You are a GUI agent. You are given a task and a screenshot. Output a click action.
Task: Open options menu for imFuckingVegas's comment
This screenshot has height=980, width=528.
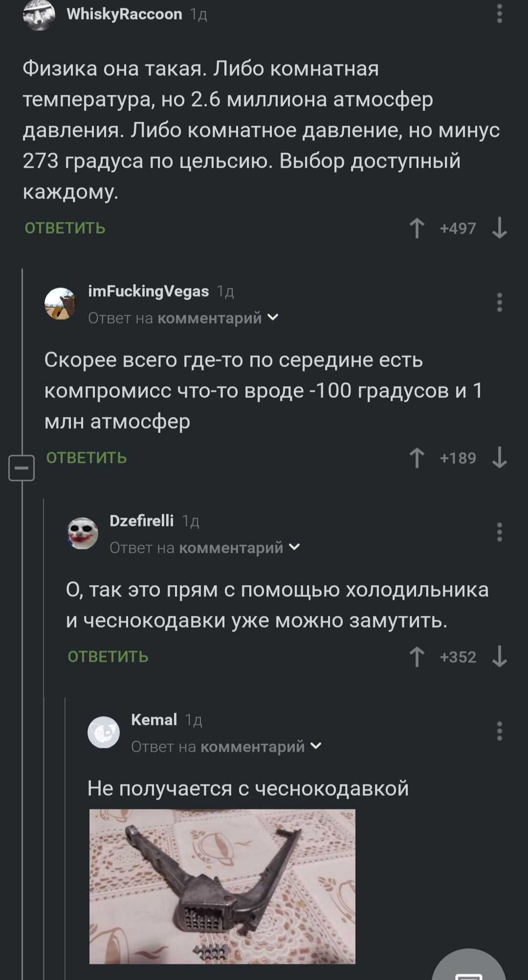pos(499,303)
